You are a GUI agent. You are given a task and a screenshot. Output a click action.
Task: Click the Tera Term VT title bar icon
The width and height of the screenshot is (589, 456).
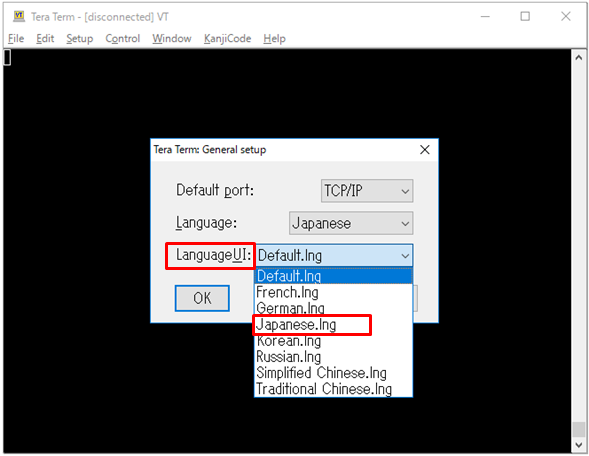pyautogui.click(x=19, y=16)
